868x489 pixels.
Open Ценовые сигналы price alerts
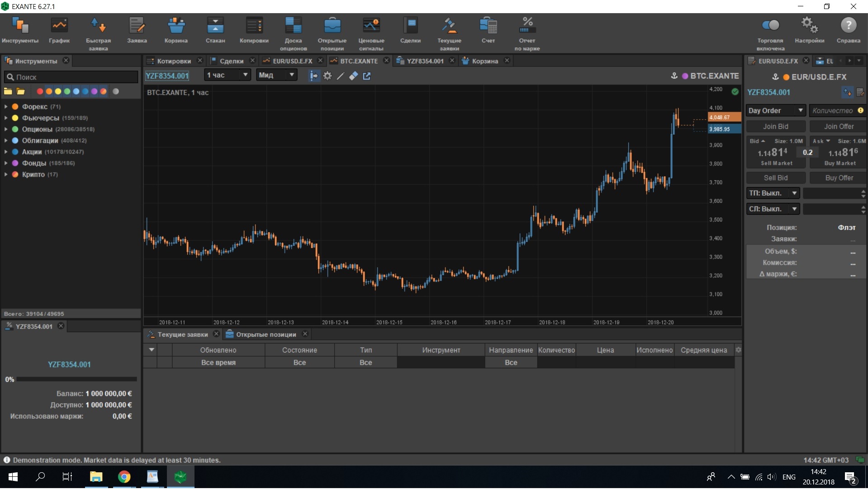[x=371, y=34]
